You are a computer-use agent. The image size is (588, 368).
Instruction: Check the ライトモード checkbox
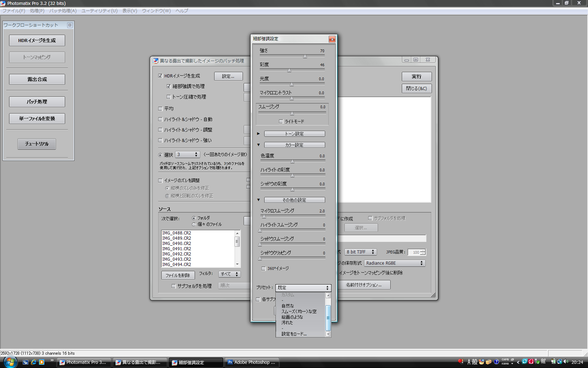tap(281, 122)
